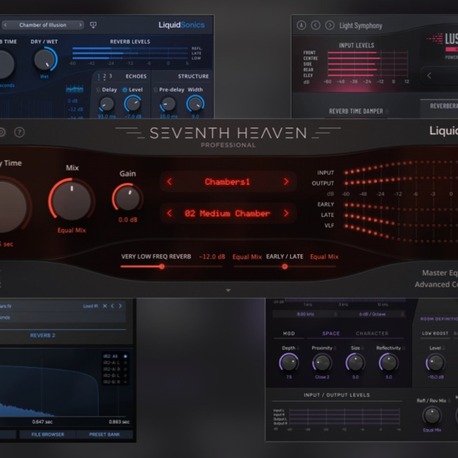Select the IR2 All radio option
458x458 pixels.
tap(126, 356)
